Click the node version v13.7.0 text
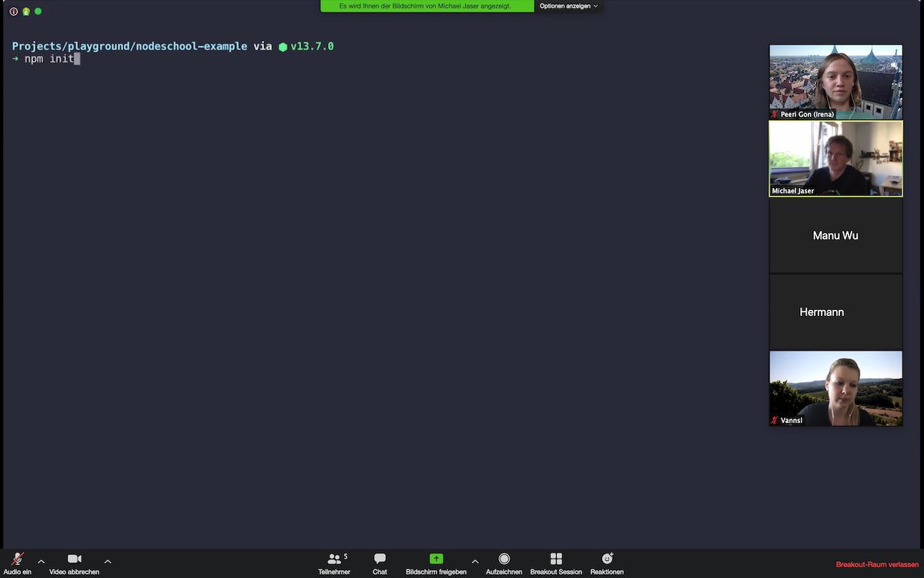The width and height of the screenshot is (924, 578). click(312, 46)
